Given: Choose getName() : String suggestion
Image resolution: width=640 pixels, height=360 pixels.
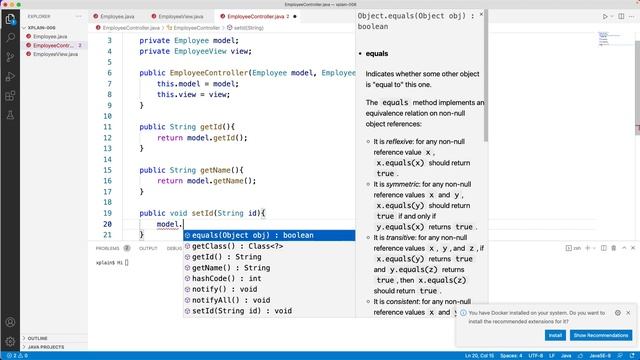Looking at the screenshot, I should (269, 268).
